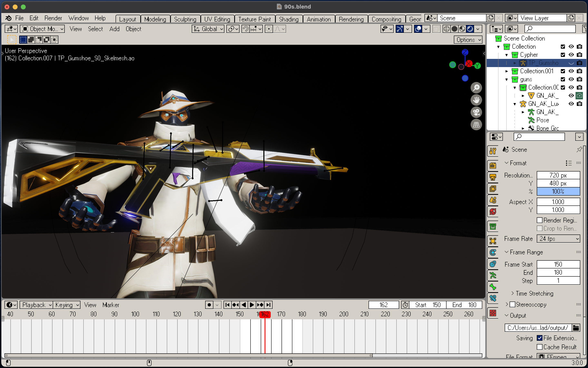Open the Global transform orientation dropdown

pyautogui.click(x=208, y=29)
